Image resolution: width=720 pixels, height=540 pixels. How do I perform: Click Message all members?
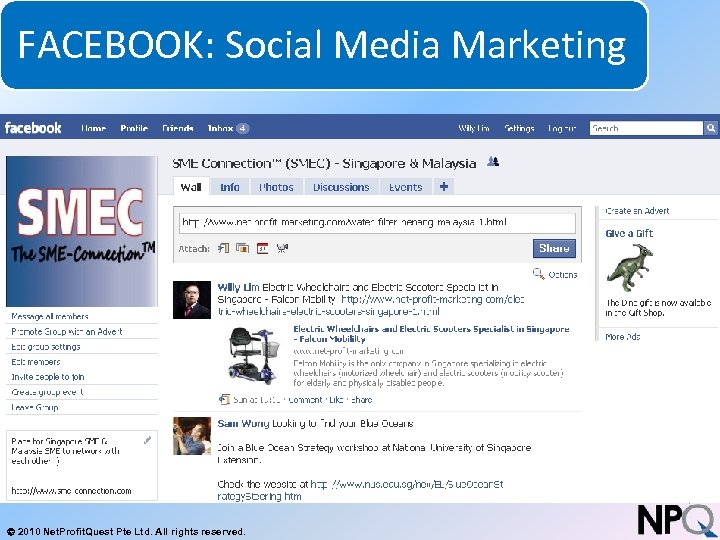[50, 316]
